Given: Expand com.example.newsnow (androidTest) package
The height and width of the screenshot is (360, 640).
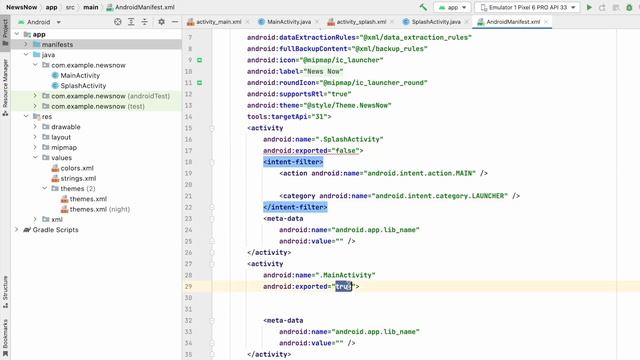Looking at the screenshot, I should (35, 96).
